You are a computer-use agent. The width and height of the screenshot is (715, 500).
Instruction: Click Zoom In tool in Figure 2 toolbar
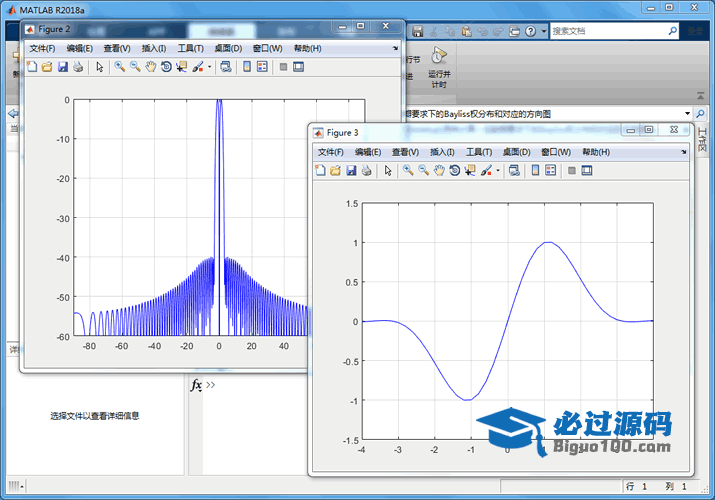coord(119,67)
